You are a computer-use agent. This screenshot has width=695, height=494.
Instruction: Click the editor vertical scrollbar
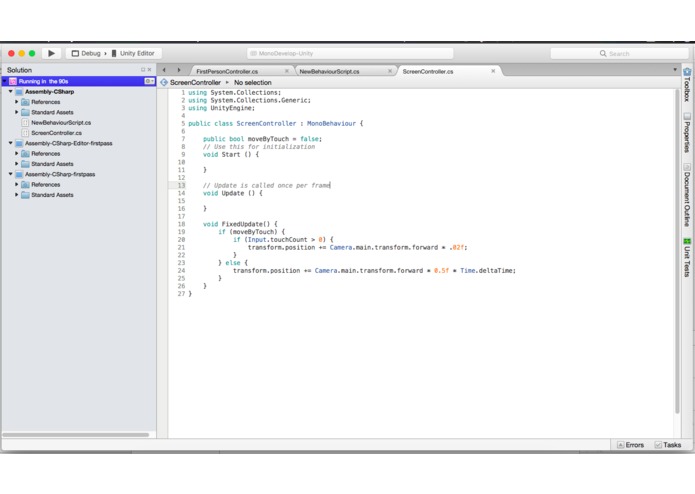pos(677,251)
